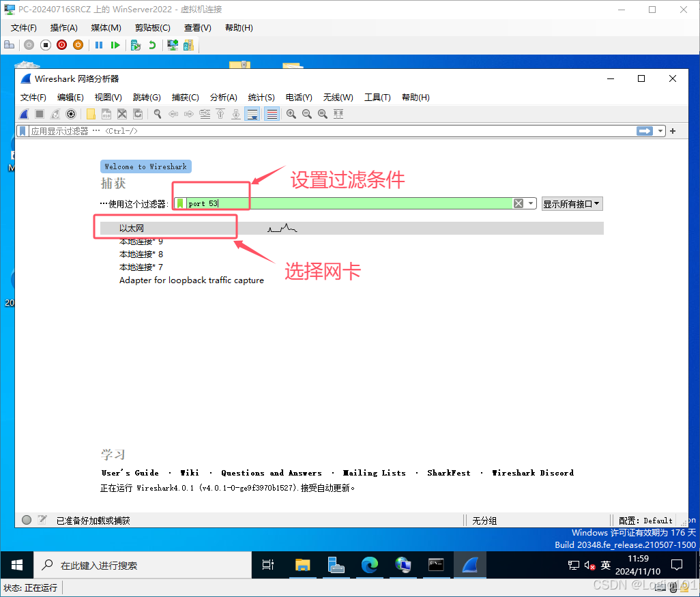The image size is (700, 597).
Task: Open VM connection 剪贴板(C) menu
Action: 153,28
